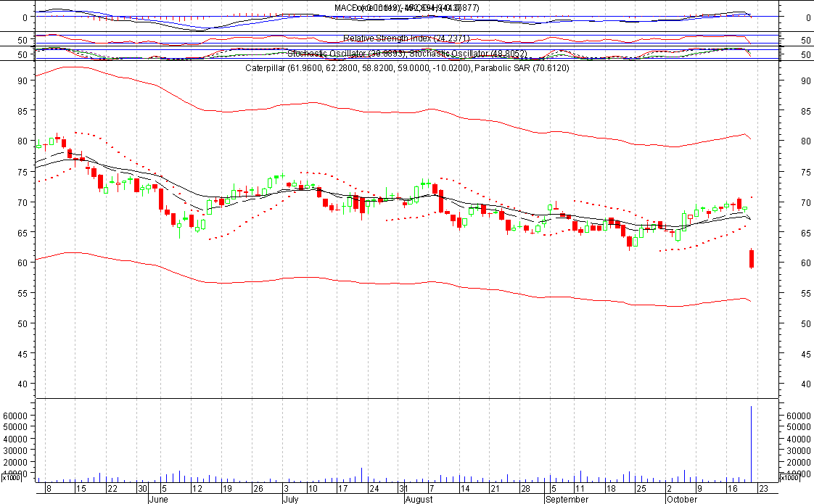This screenshot has height=504, width=814.
Task: Click the Caterpillar price and Parabolic SAR title
Action: point(407,68)
